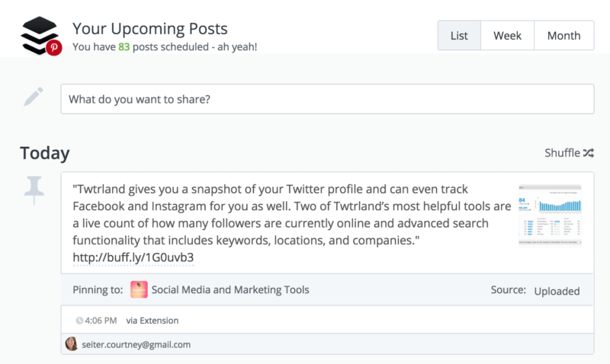The height and width of the screenshot is (364, 610).
Task: Click the clock icon next to 4:06 PM
Action: tap(79, 321)
